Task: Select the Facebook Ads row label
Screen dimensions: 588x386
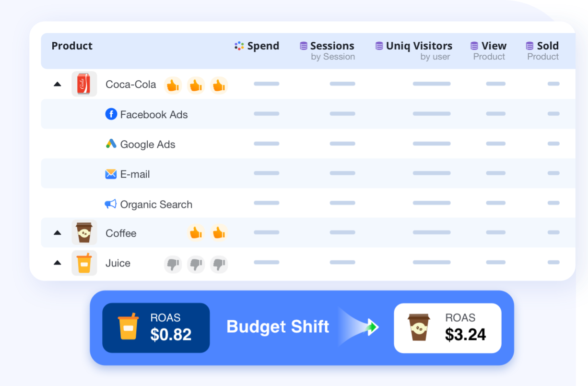Action: 154,115
